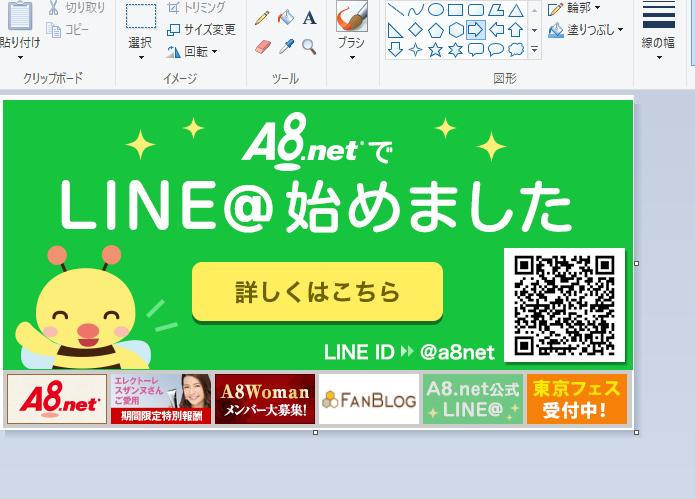Select the Four-point star shape
The width and height of the screenshot is (695, 499).
tap(415, 49)
